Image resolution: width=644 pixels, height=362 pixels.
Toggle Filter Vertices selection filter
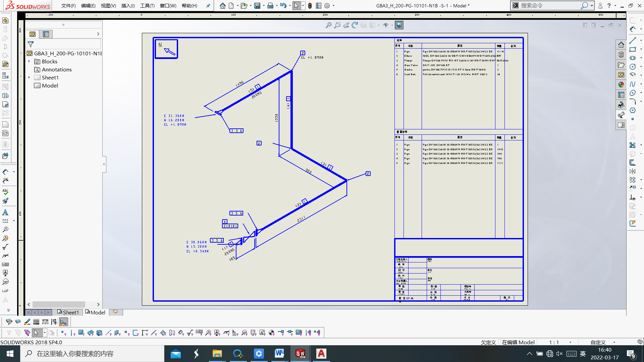coord(63,333)
